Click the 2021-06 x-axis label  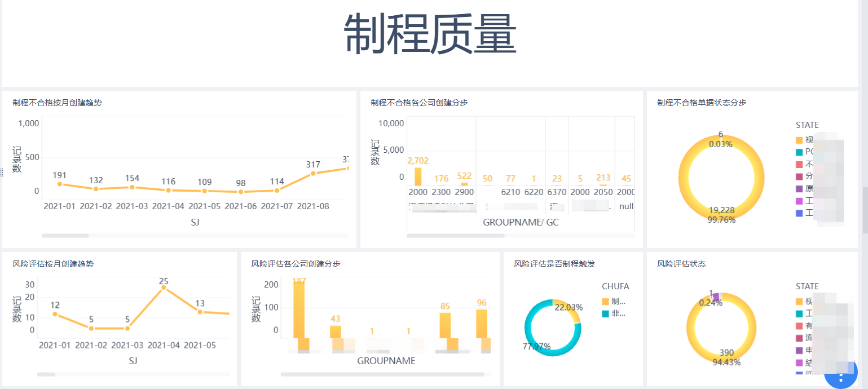pos(240,206)
